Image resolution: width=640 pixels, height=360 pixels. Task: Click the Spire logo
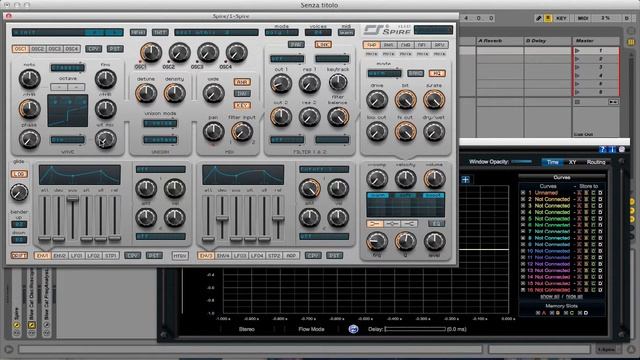(x=387, y=30)
